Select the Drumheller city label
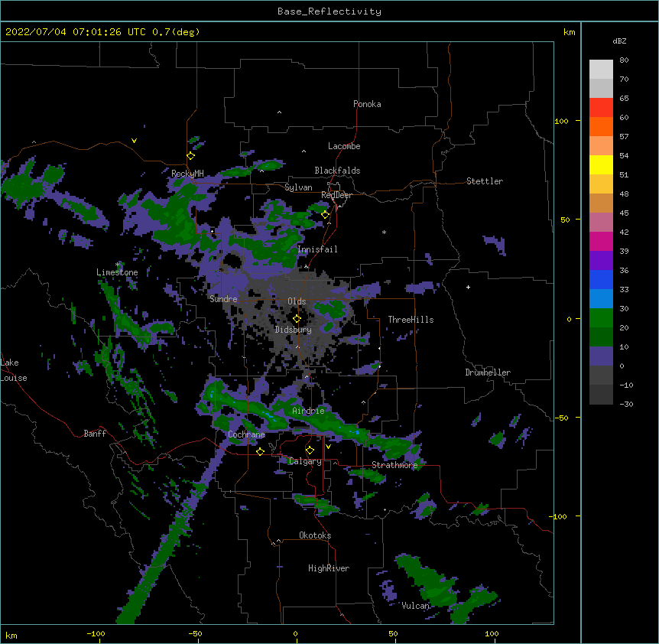 click(x=488, y=372)
